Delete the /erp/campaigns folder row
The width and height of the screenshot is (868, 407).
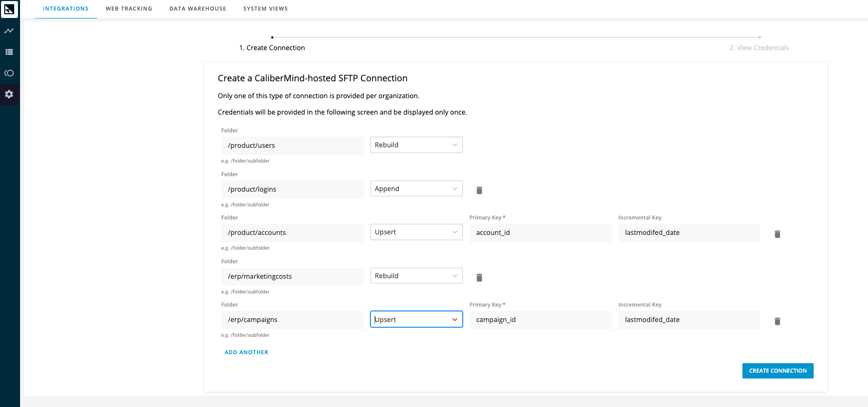click(x=777, y=321)
